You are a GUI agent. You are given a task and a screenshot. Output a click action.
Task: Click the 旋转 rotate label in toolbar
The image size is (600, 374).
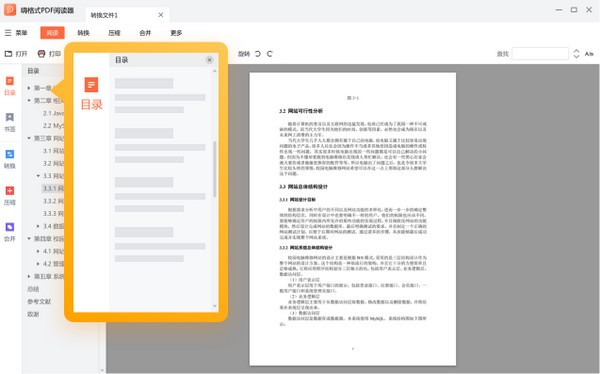tap(244, 54)
